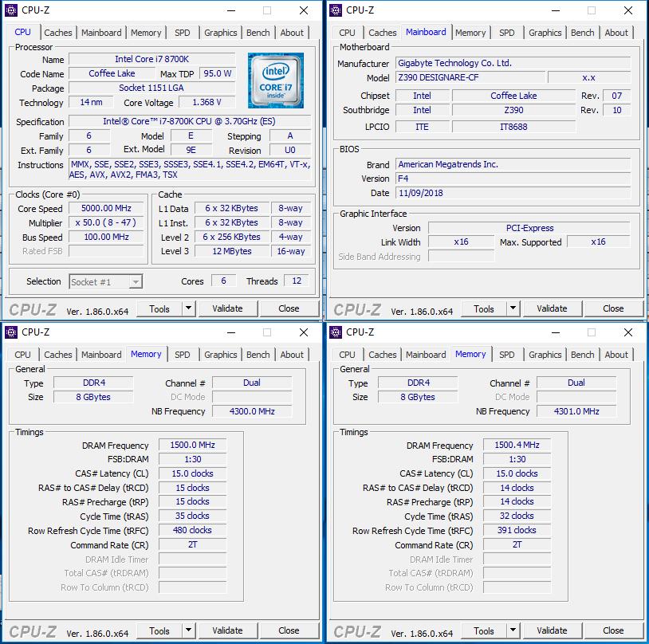The image size is (649, 644).
Task: Click the BIOS date '11/09/2018'
Action: click(x=513, y=193)
